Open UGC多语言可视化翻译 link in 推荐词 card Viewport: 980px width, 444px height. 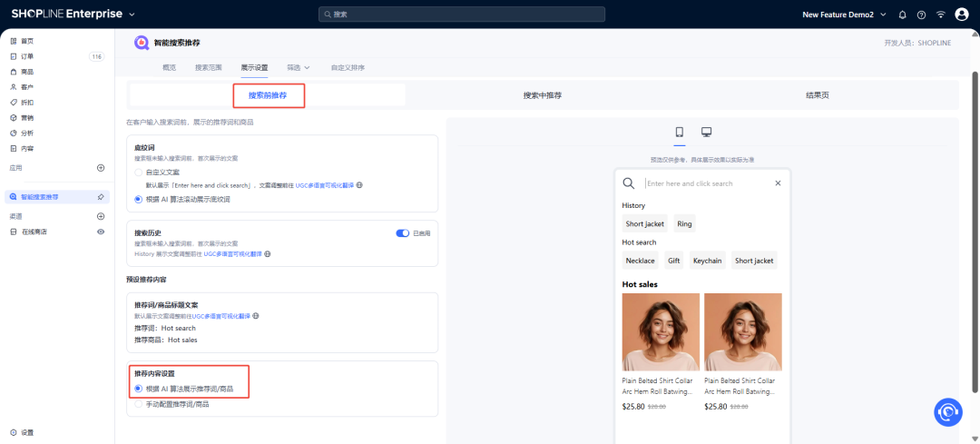(221, 316)
